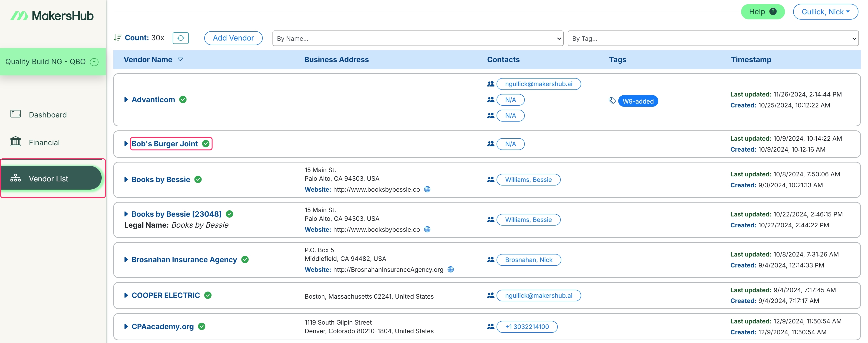Click the Help question mark icon
868x343 pixels.
tap(773, 11)
